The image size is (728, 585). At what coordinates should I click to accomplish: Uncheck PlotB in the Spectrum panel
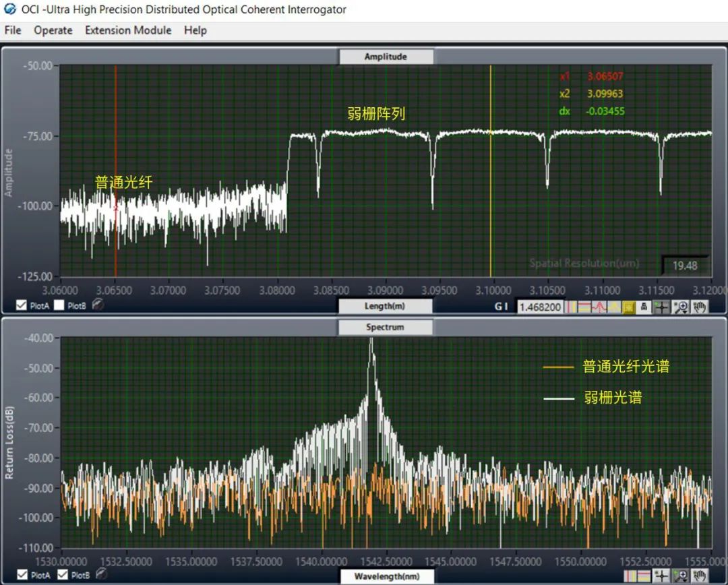tap(62, 575)
